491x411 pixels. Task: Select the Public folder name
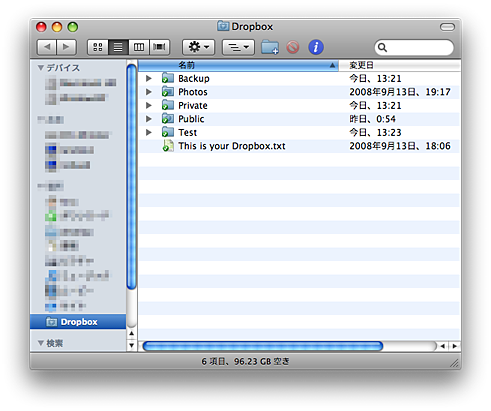[191, 119]
